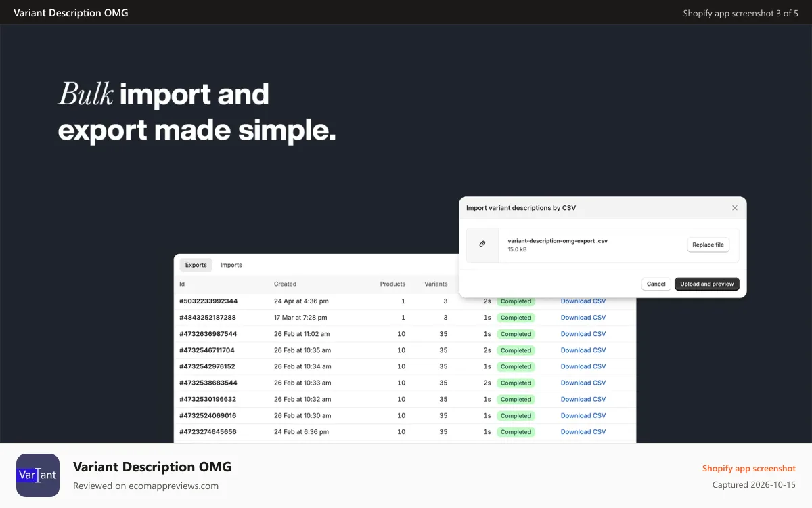Image resolution: width=812 pixels, height=508 pixels.
Task: Download CSV for export #4723274645656
Action: (x=583, y=431)
